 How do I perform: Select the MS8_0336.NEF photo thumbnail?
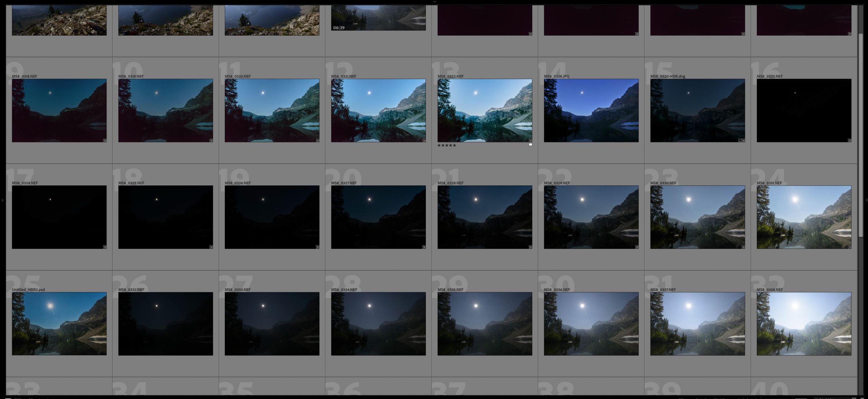[x=591, y=324]
